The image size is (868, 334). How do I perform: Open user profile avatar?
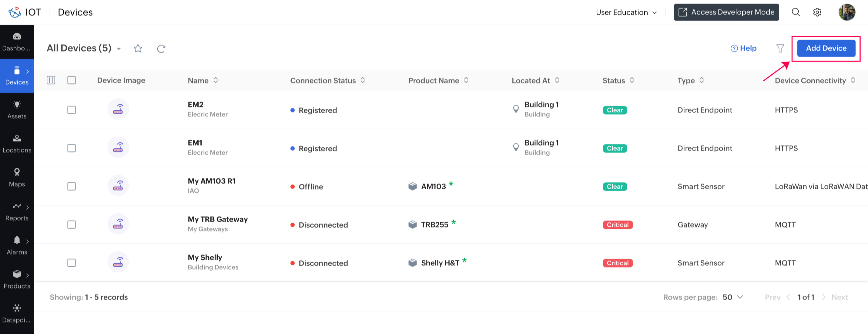click(x=846, y=12)
